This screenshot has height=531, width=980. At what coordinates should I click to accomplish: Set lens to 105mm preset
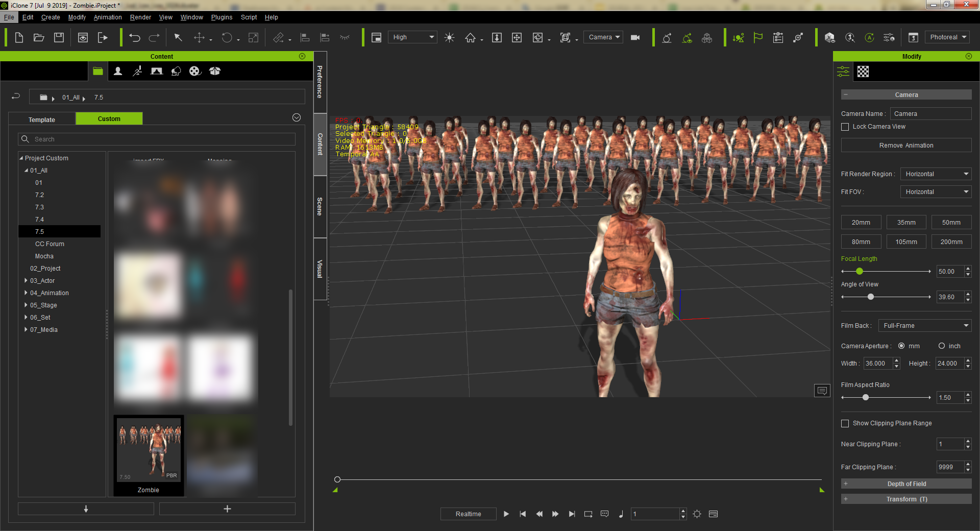click(906, 242)
